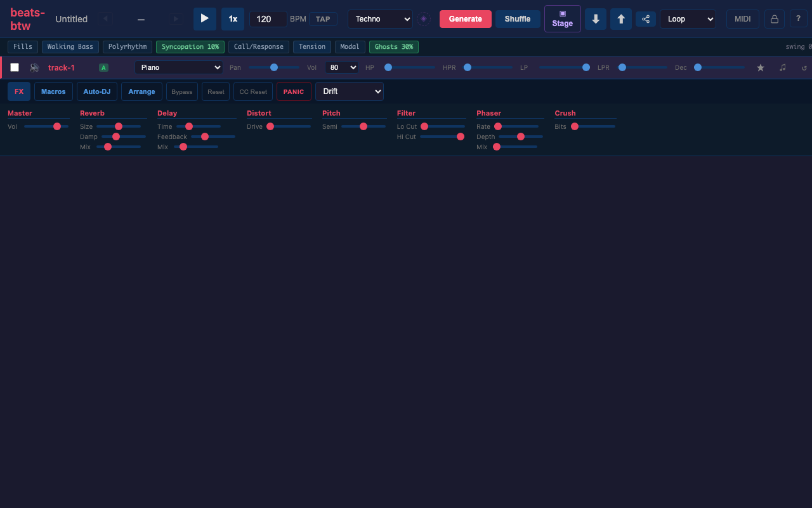The width and height of the screenshot is (812, 508).
Task: Switch to the Macros tab
Action: 53,91
